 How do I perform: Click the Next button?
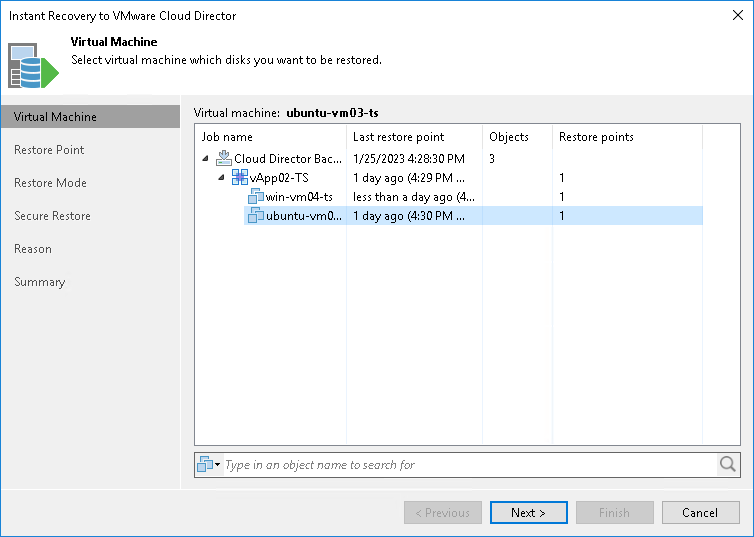click(x=528, y=512)
